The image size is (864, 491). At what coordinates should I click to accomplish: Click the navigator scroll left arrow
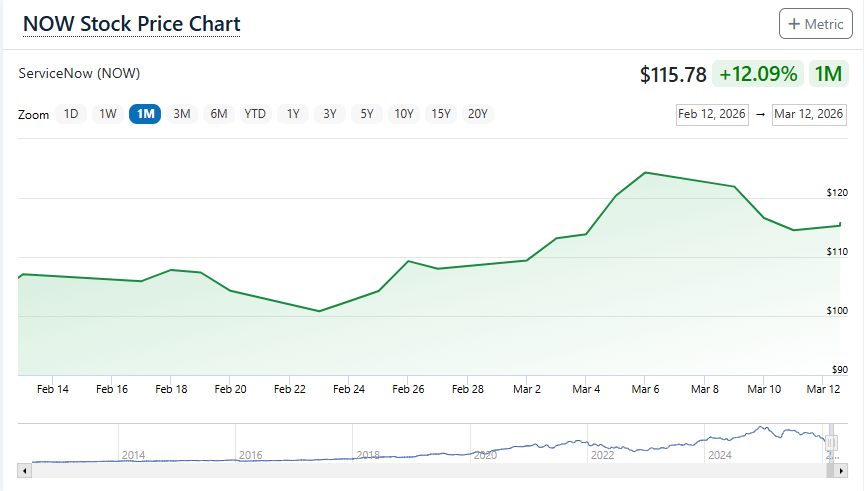pos(24,471)
